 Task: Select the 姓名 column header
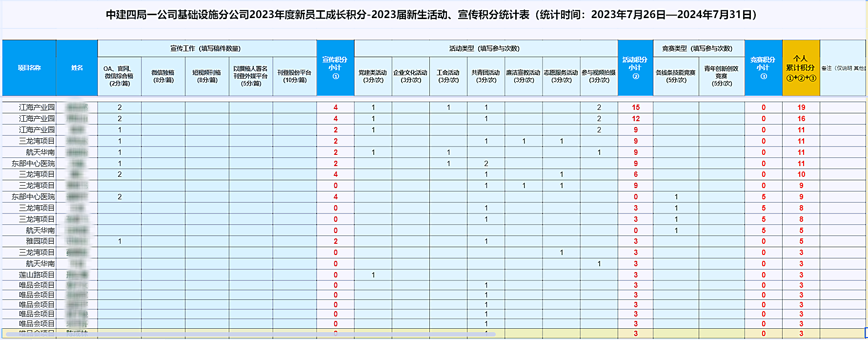(77, 68)
